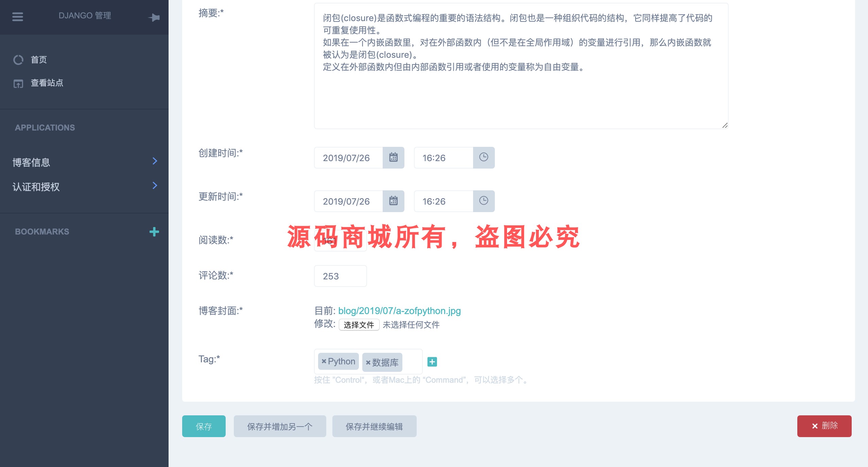
Task: Open calendar picker for 创建时间 date
Action: coord(393,157)
